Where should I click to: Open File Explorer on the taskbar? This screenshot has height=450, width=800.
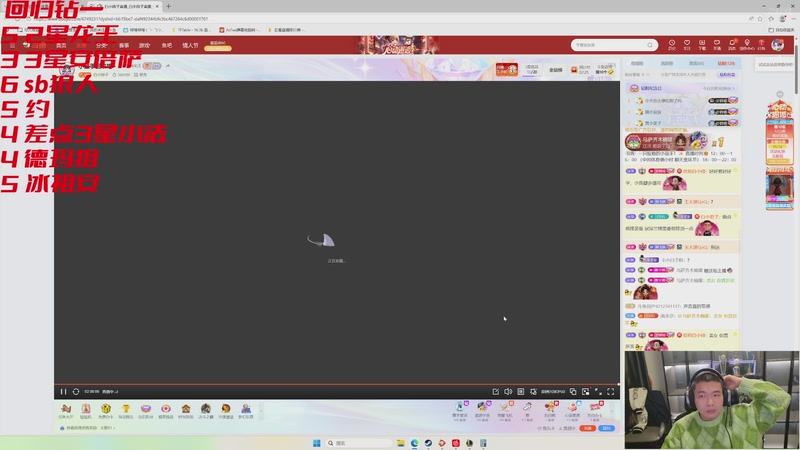pos(401,443)
